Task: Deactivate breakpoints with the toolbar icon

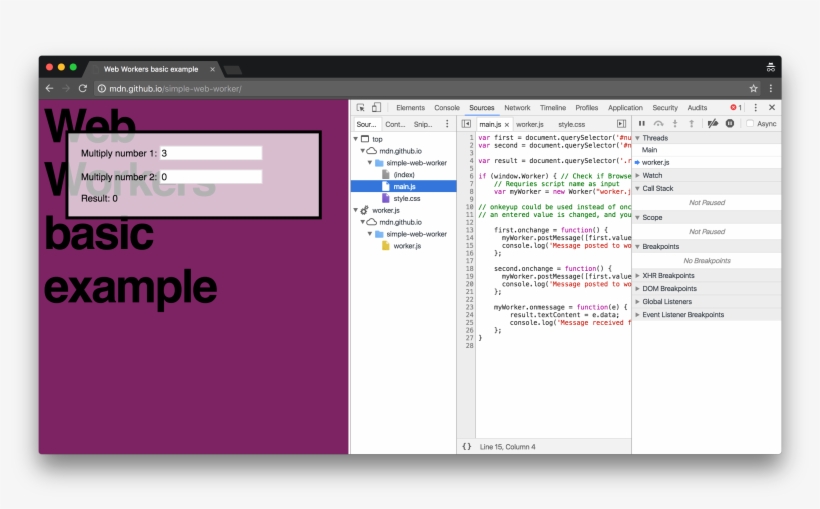Action: point(713,124)
